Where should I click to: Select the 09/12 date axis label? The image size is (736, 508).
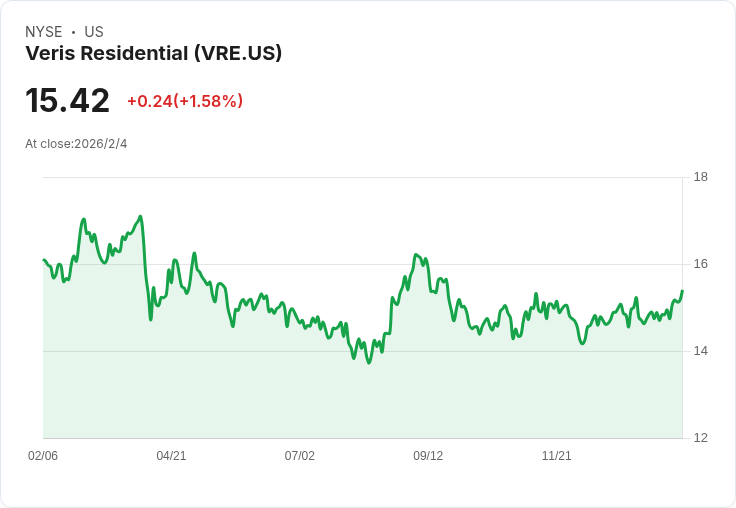pos(428,456)
